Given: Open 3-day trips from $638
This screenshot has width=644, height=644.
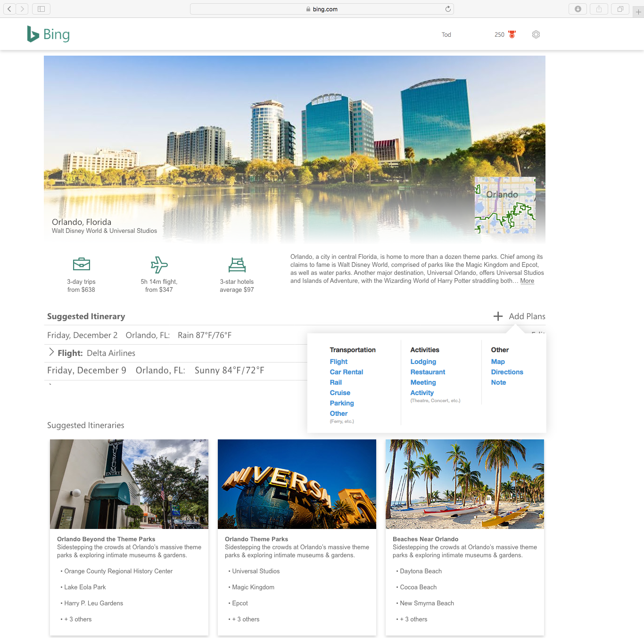Looking at the screenshot, I should pyautogui.click(x=81, y=286).
